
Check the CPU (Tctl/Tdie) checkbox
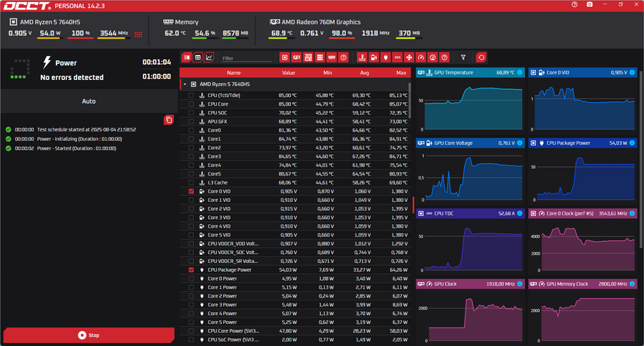(x=191, y=95)
